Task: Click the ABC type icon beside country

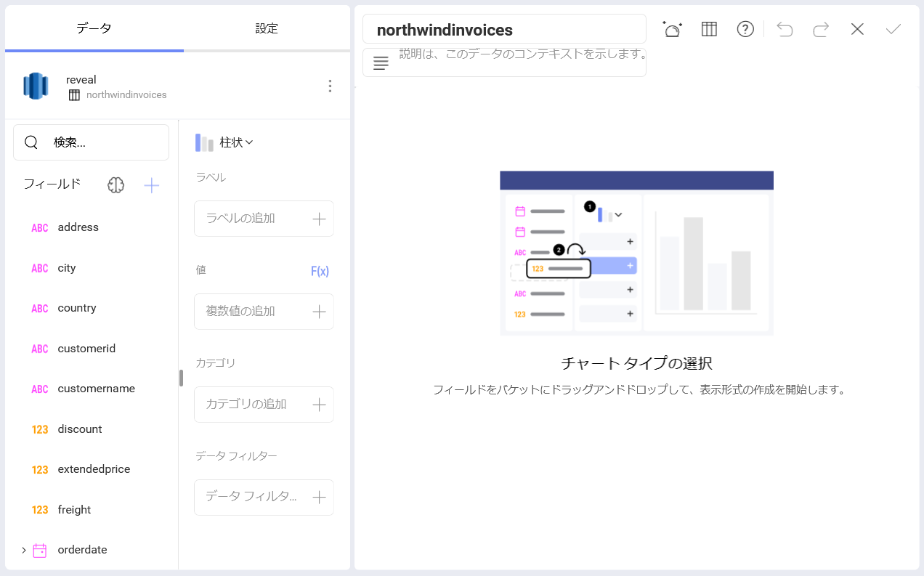Action: [40, 309]
